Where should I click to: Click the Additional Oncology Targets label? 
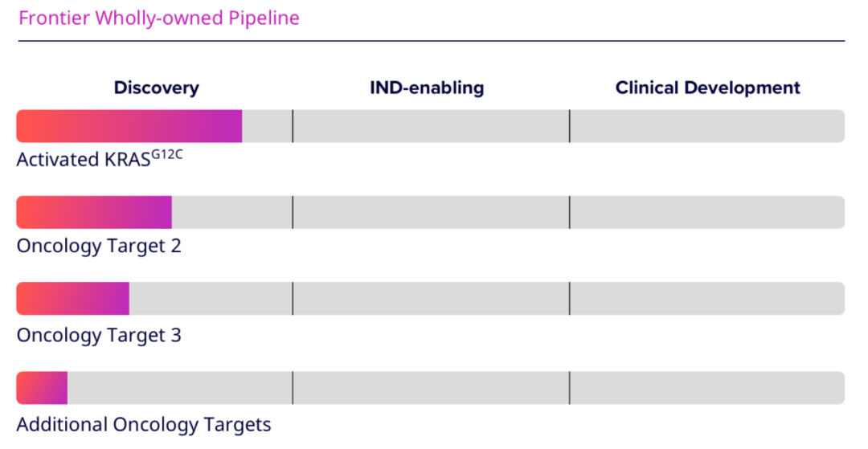click(144, 424)
